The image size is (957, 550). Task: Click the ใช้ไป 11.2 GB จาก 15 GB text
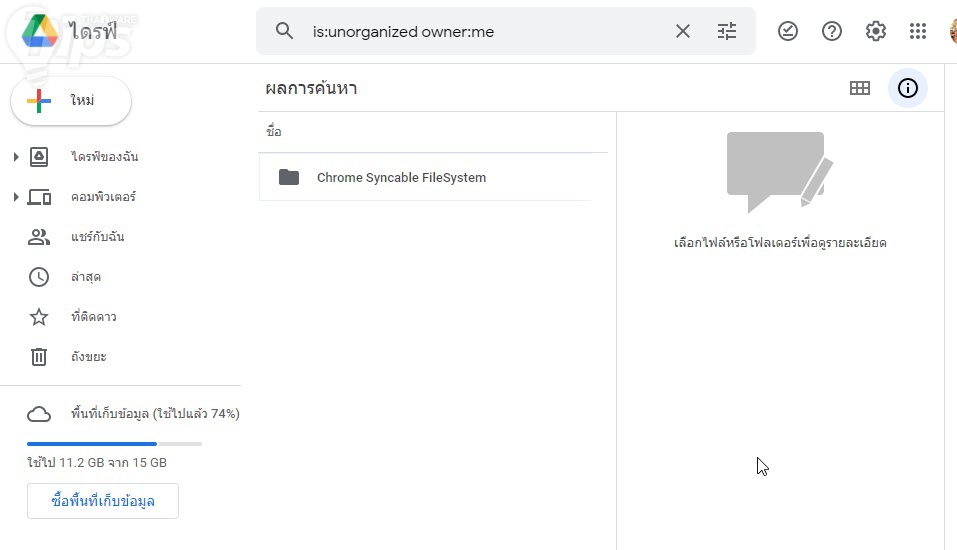point(96,463)
